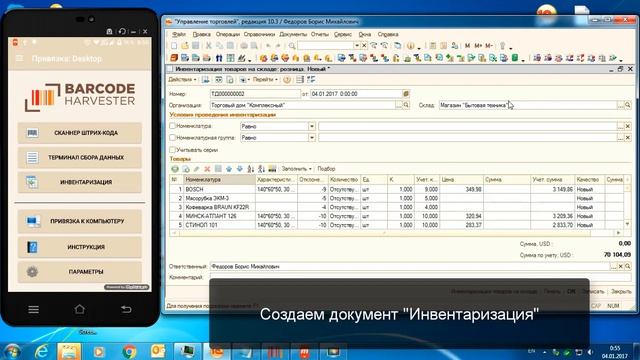Click the Move row up arrow icon

tap(229, 169)
